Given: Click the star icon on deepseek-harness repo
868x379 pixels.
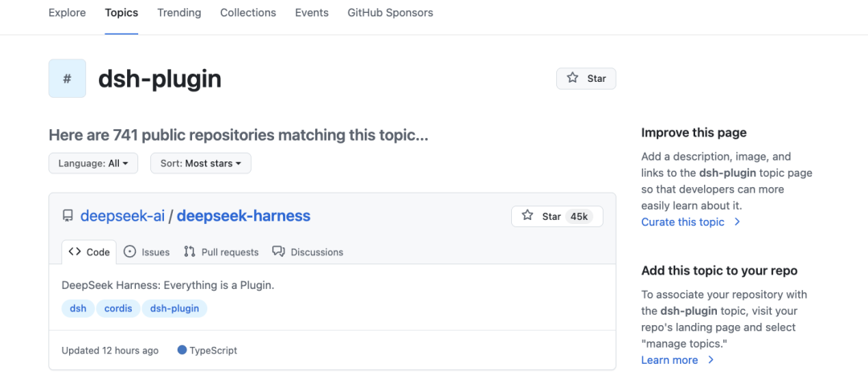Looking at the screenshot, I should coord(527,216).
